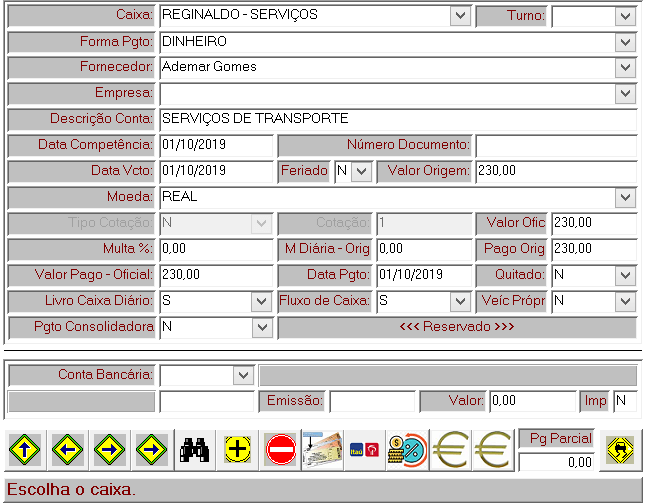Click the Valor Origem field

[x=556, y=171]
